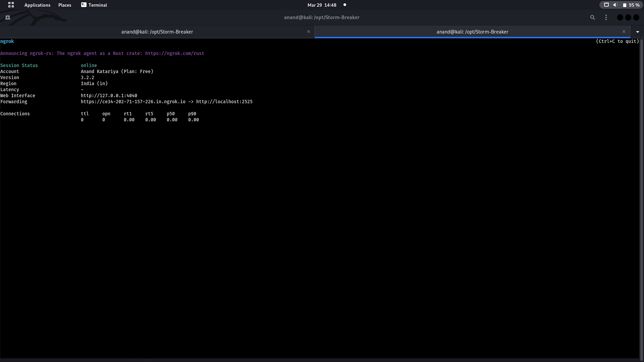Open the Web Interface URL 127.0.0.1:4040
The height and width of the screenshot is (362, 644).
point(109,96)
